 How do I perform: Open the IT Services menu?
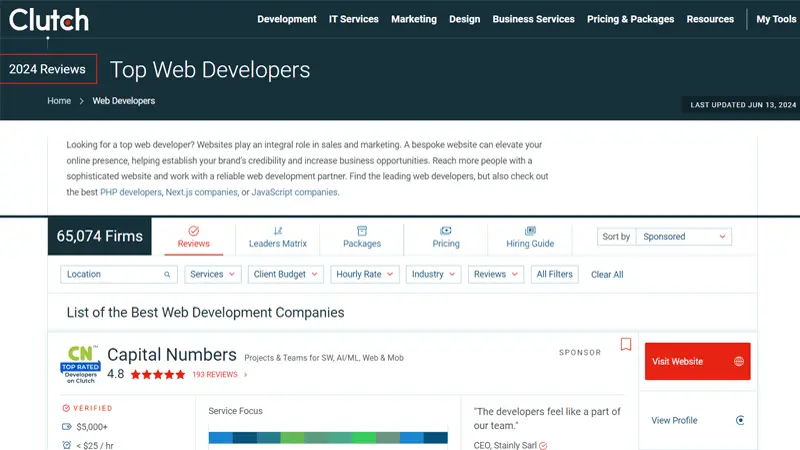pyautogui.click(x=354, y=19)
